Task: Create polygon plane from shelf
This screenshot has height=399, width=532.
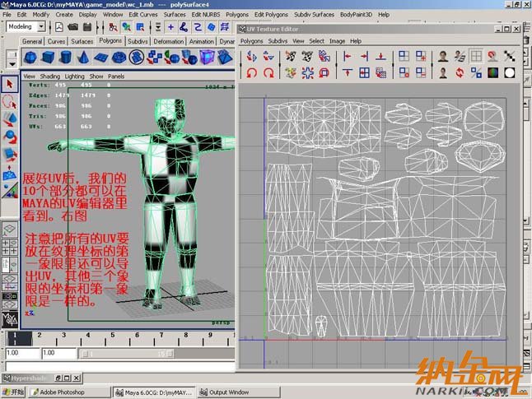Action: point(100,58)
